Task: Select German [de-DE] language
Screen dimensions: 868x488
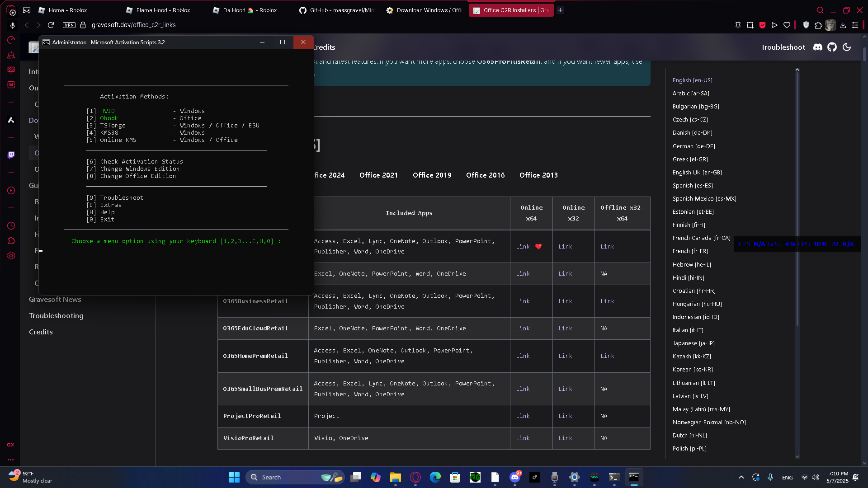Action: click(693, 146)
